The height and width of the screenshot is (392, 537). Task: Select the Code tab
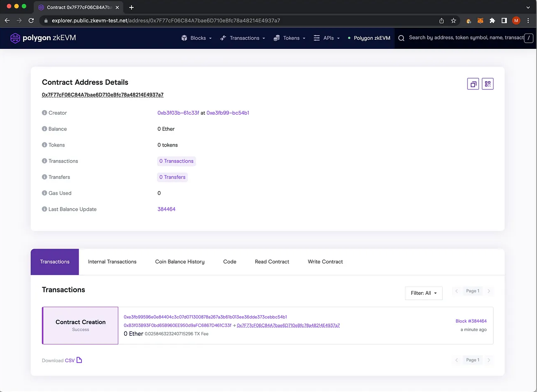(x=230, y=262)
